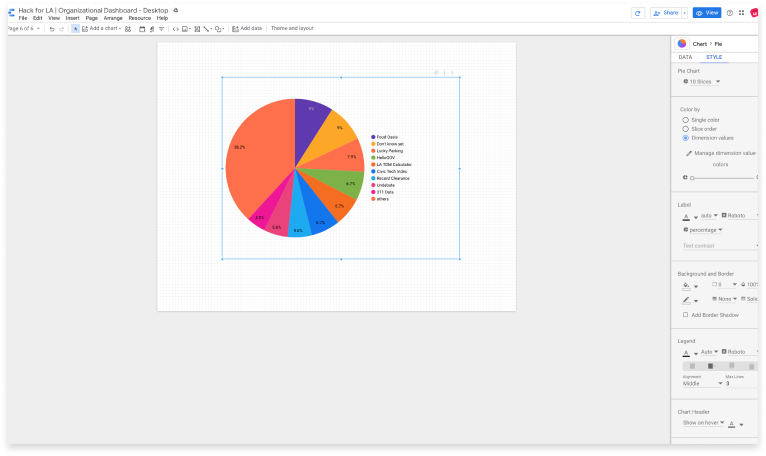Image resolution: width=766 pixels, height=456 pixels.
Task: Open the Arrange menu
Action: coord(113,18)
